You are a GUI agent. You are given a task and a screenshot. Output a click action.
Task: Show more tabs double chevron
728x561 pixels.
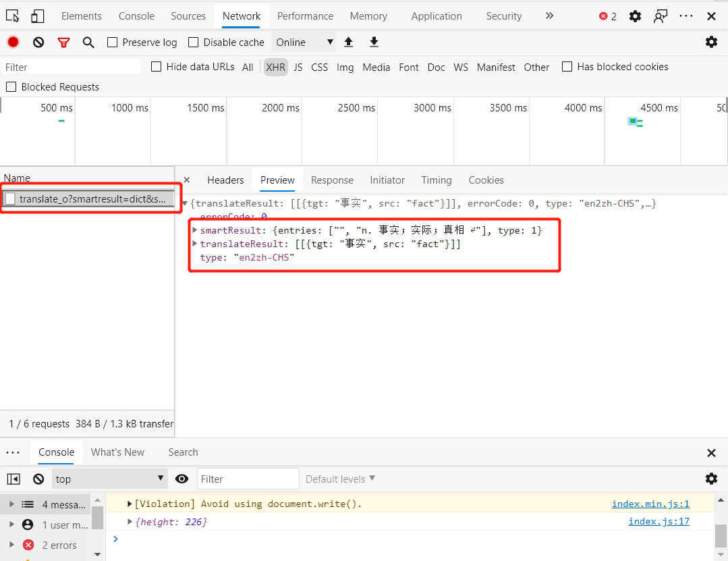click(550, 16)
